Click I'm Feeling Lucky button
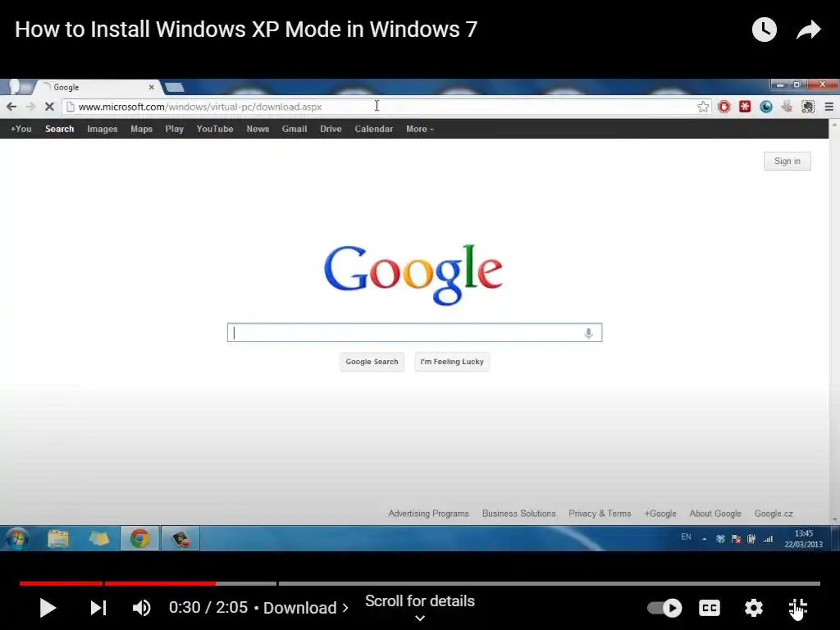840x630 pixels. (x=452, y=362)
